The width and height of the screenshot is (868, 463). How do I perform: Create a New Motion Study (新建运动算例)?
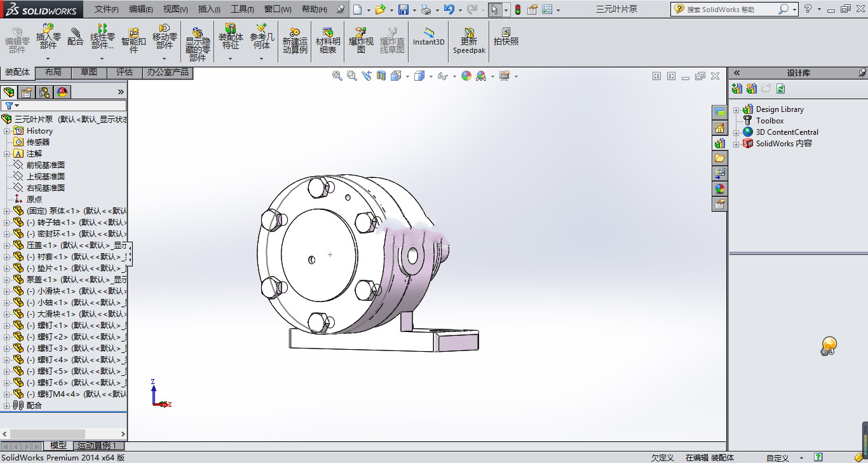click(x=295, y=41)
